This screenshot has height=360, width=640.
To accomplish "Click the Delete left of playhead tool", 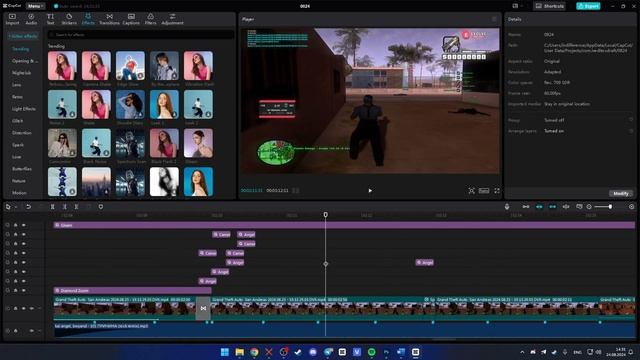I will [64, 207].
